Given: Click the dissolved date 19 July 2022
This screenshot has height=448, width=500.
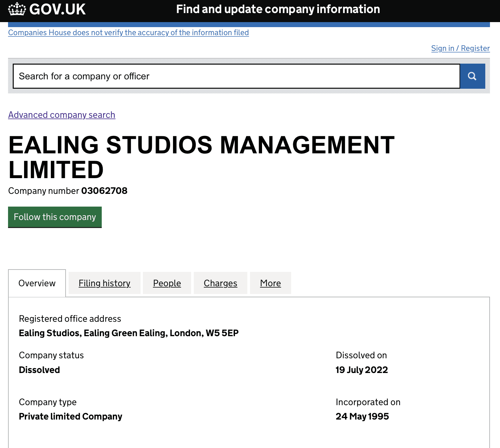Looking at the screenshot, I should (x=362, y=370).
